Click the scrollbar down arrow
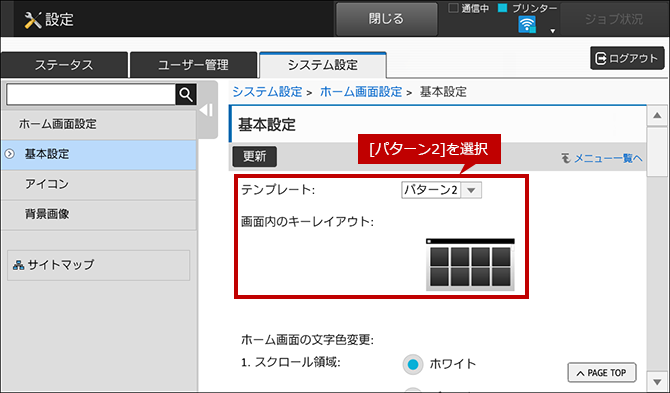The height and width of the screenshot is (393, 670). click(657, 381)
